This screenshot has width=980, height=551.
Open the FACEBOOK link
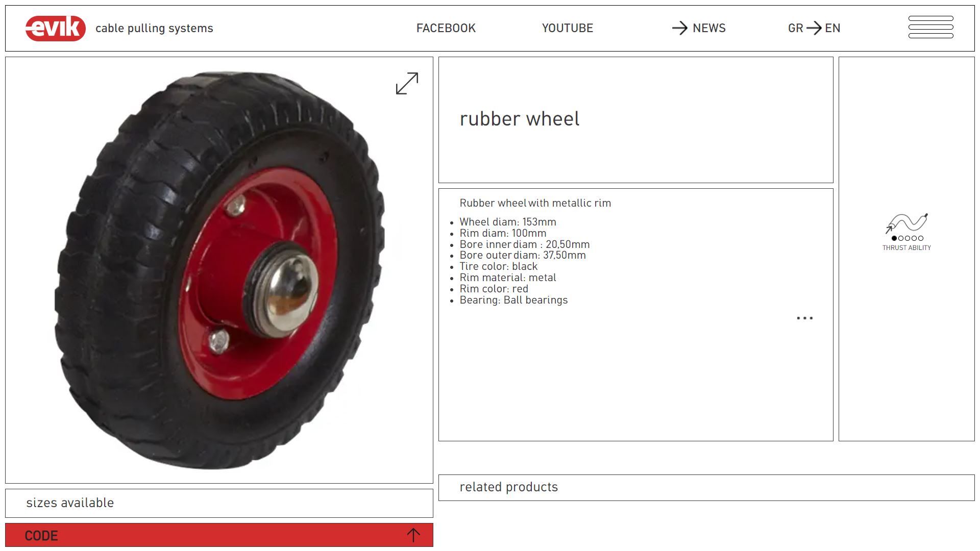[x=446, y=28]
